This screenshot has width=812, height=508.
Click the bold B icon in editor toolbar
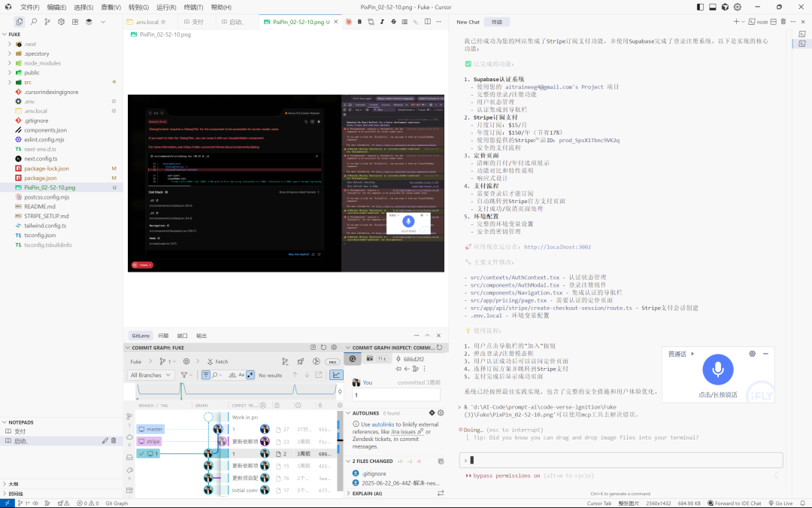(x=359, y=22)
